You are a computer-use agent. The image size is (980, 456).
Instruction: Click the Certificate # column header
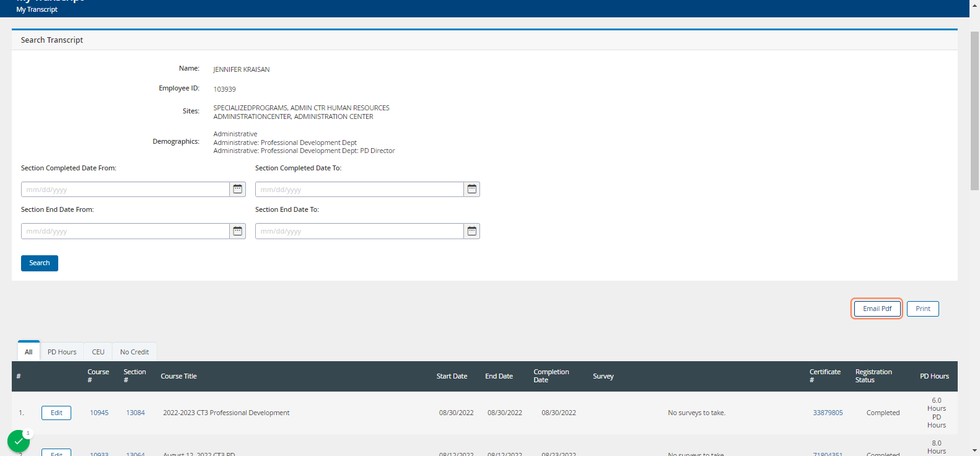825,376
